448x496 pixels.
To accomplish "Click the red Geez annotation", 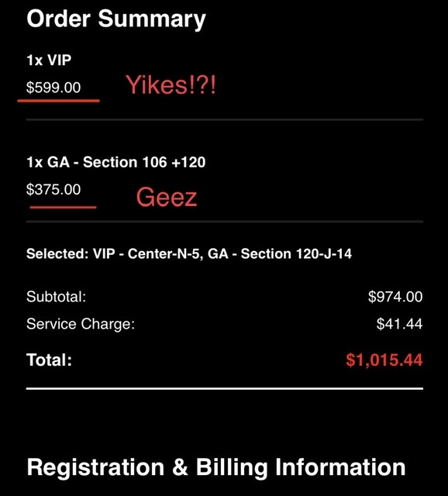I will pyautogui.click(x=167, y=197).
